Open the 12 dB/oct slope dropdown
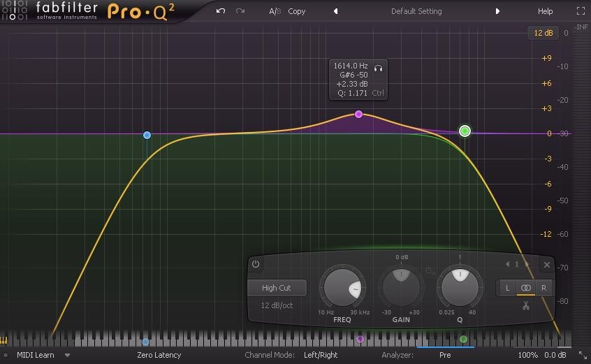Viewport: 591px width, 364px height. (277, 305)
